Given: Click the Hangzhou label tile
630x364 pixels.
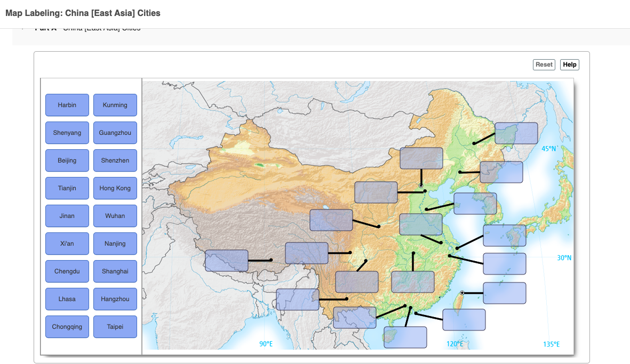Looking at the screenshot, I should [115, 299].
